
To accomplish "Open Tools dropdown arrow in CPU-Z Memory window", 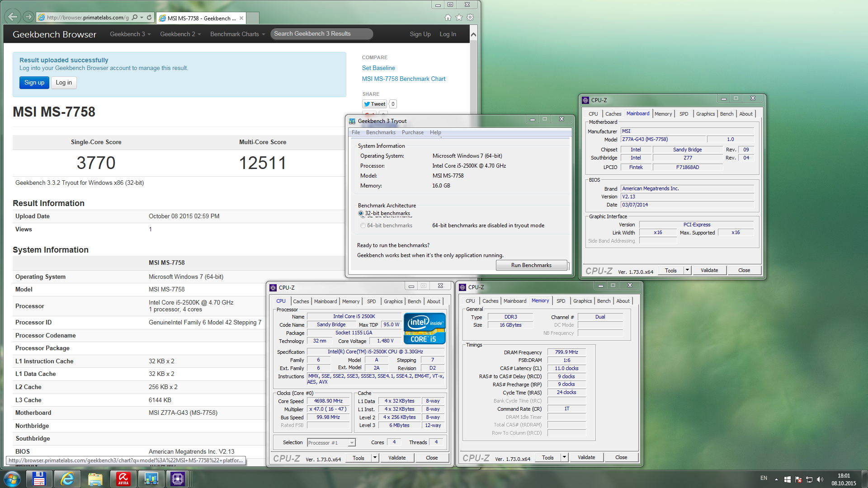I will pos(564,457).
